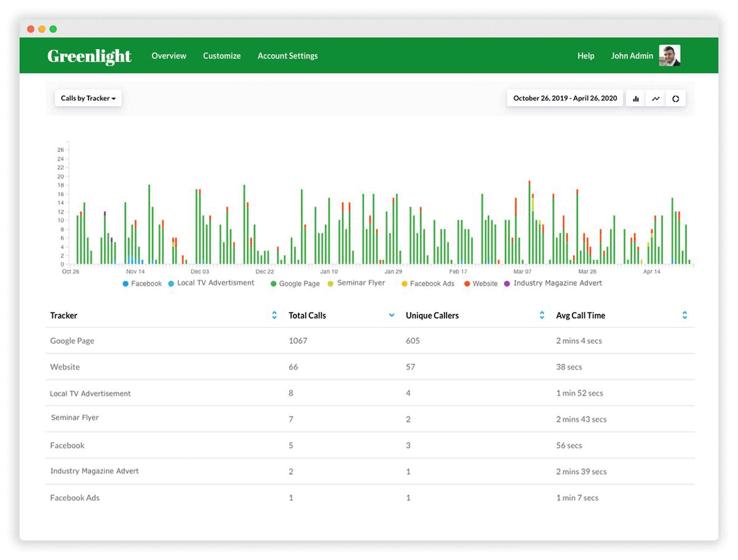Viewport: 738px width, 560px height.
Task: Expand Total Calls sort chevron
Action: 392,315
